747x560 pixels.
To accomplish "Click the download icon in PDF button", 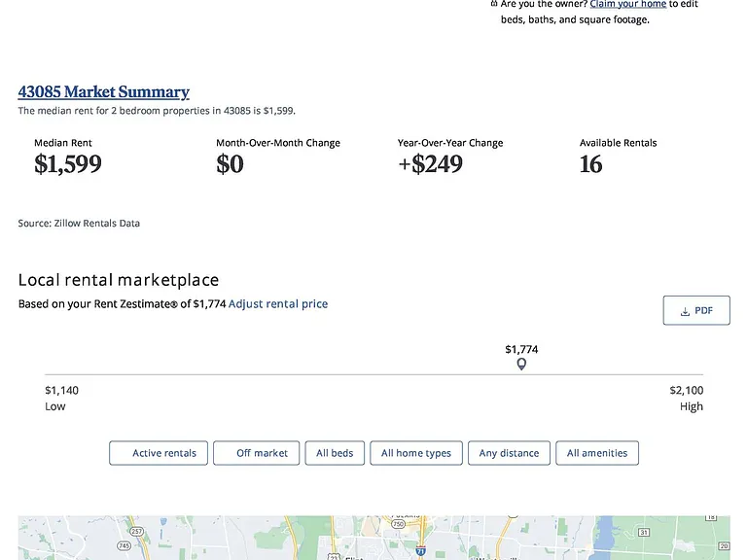I will pos(685,311).
